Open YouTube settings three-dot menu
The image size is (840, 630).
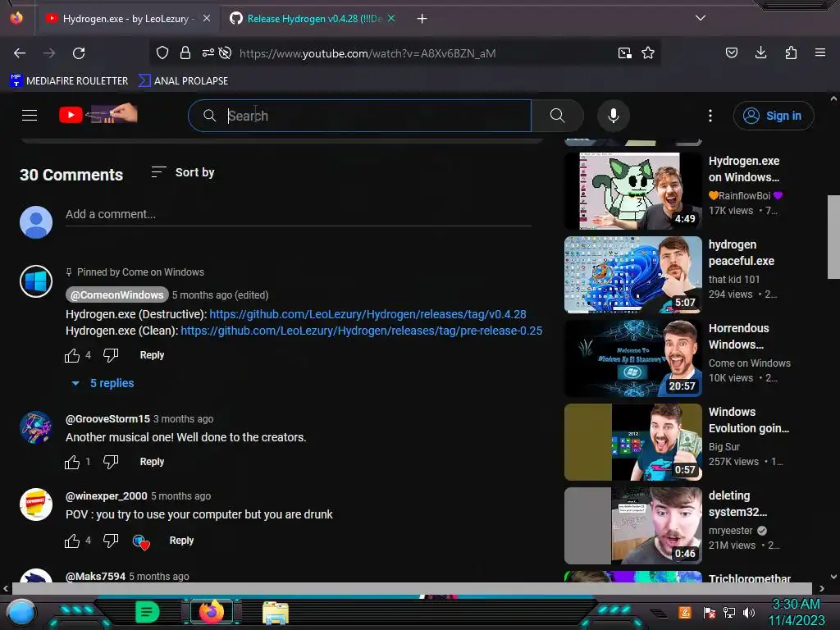coord(710,115)
